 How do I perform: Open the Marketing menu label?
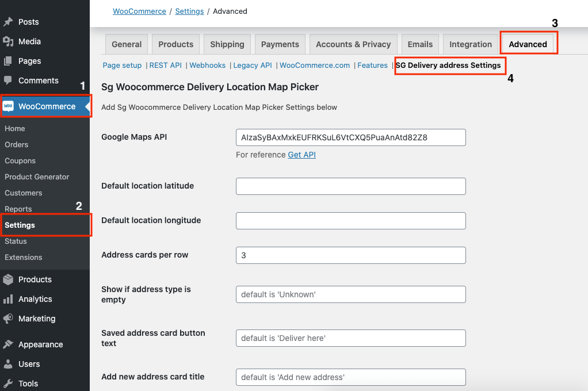click(37, 319)
